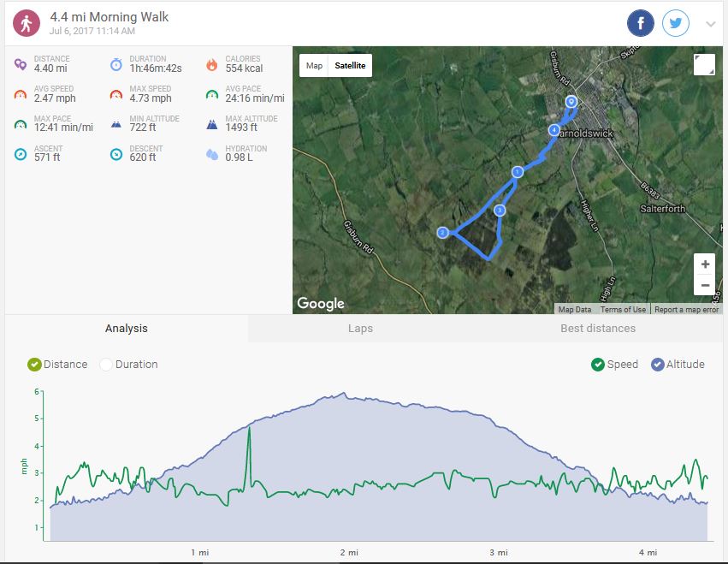Click Report a map error link
This screenshot has height=564, width=728.
[x=685, y=310]
